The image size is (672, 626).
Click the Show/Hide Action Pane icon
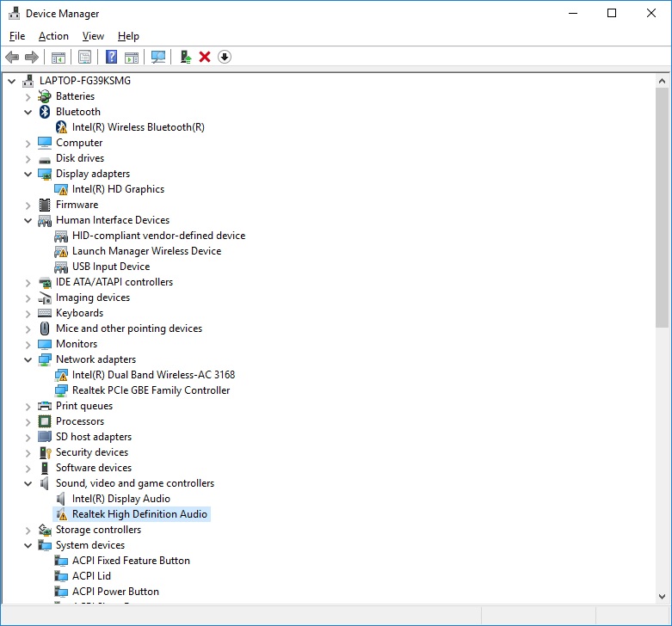tap(132, 57)
